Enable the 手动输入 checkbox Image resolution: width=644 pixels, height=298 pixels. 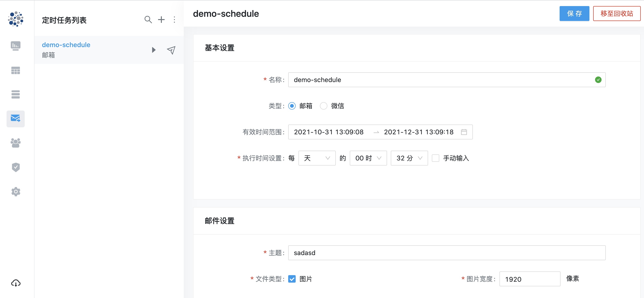[435, 158]
